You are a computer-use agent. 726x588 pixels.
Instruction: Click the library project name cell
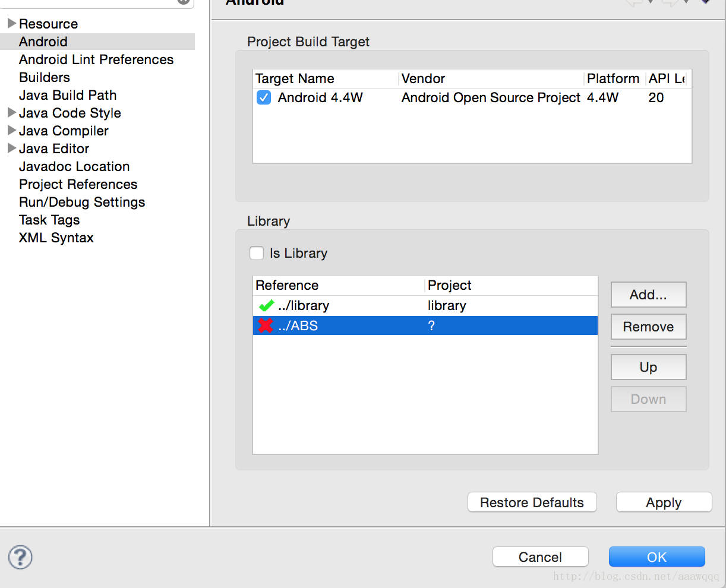[447, 306]
